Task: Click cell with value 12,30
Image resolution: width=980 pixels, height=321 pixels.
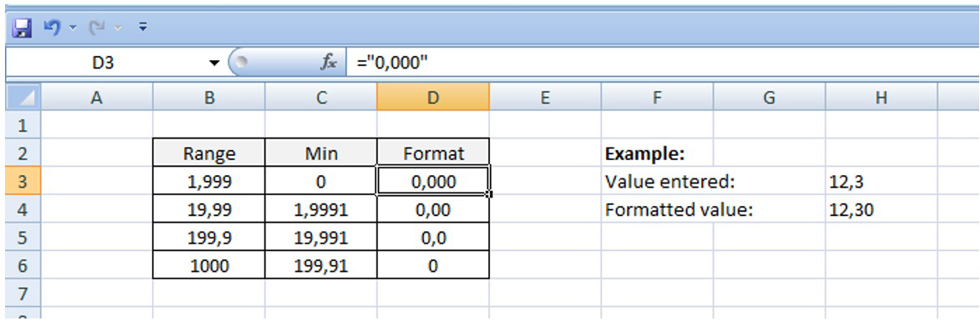Action: 881,209
